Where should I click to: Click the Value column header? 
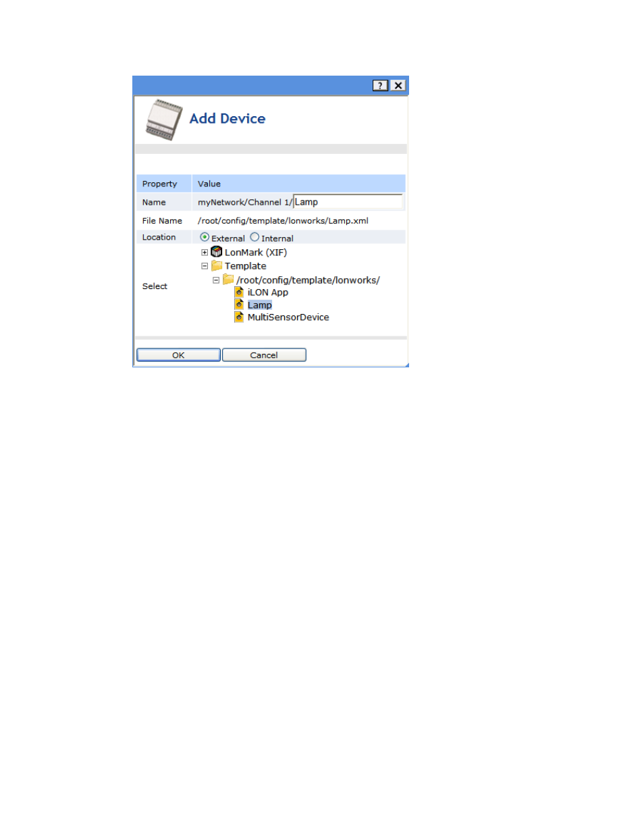point(209,184)
